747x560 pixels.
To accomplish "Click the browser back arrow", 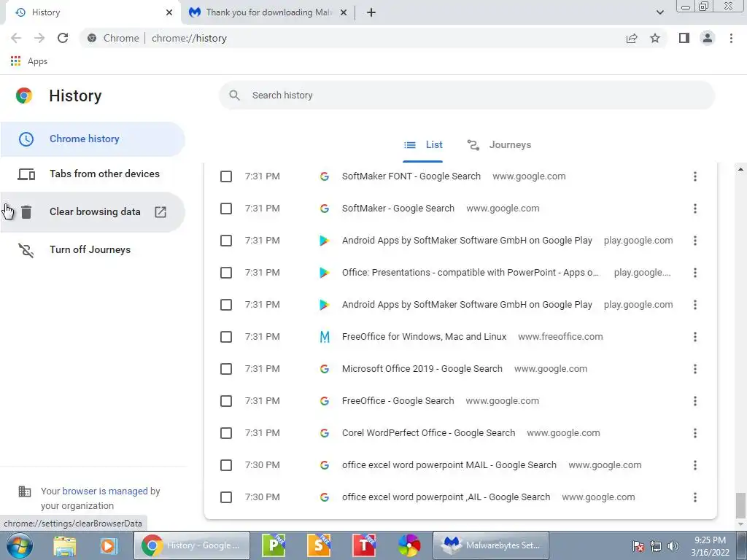I will (16, 38).
